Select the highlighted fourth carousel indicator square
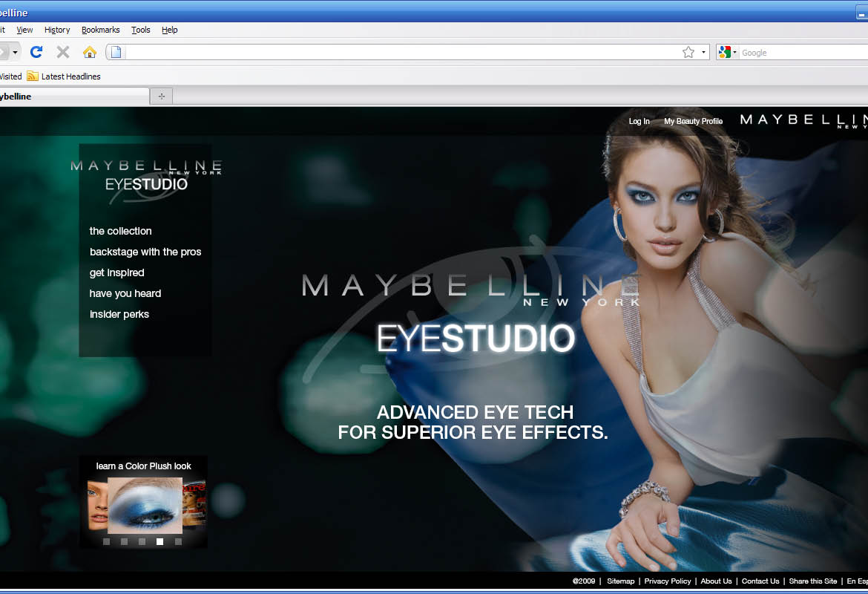The width and height of the screenshot is (868, 594). 160,541
